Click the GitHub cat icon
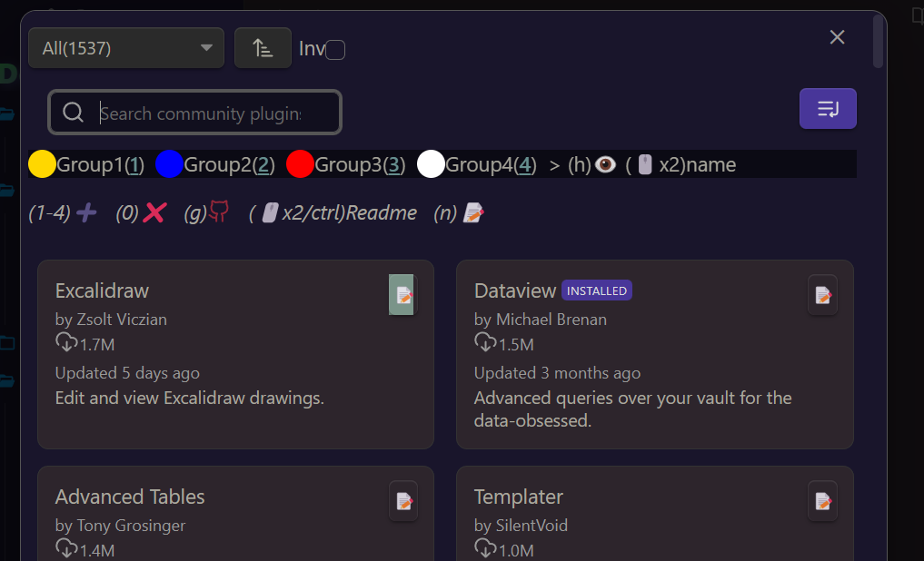Screen dimensions: 924x561 (x=219, y=212)
